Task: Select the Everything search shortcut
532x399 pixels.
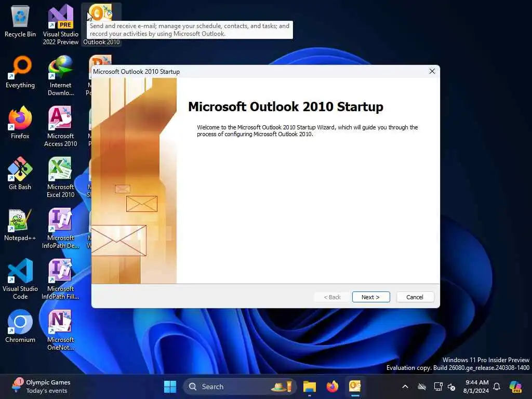Action: pos(20,72)
